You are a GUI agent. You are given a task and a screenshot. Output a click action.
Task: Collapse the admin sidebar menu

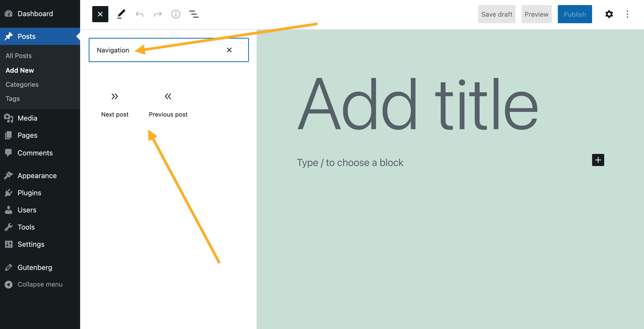point(40,284)
